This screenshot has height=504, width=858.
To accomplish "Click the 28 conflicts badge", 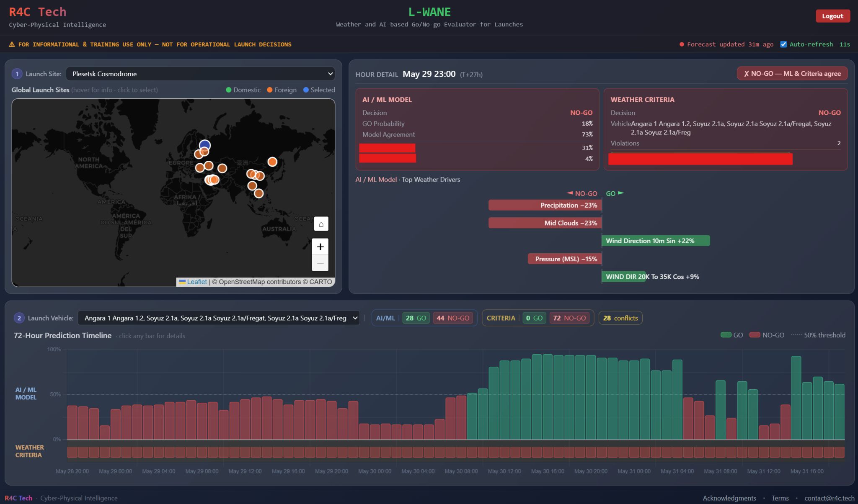I will [x=620, y=318].
